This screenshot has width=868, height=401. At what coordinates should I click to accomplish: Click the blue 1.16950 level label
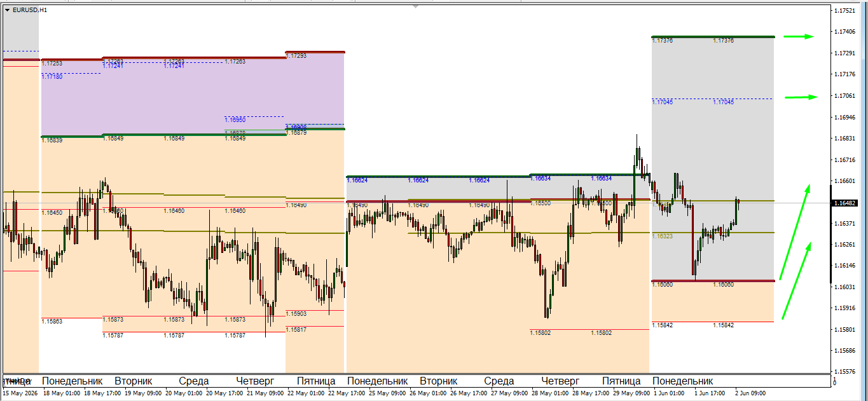(235, 119)
